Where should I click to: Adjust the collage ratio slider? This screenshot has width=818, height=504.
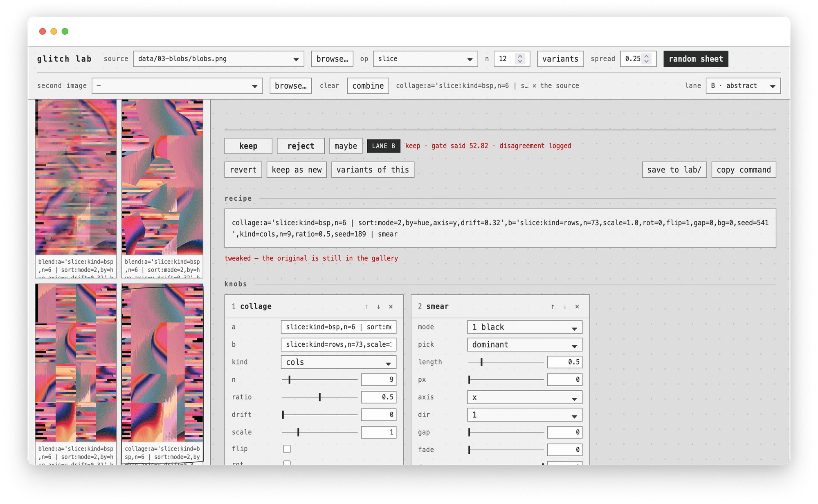[319, 397]
